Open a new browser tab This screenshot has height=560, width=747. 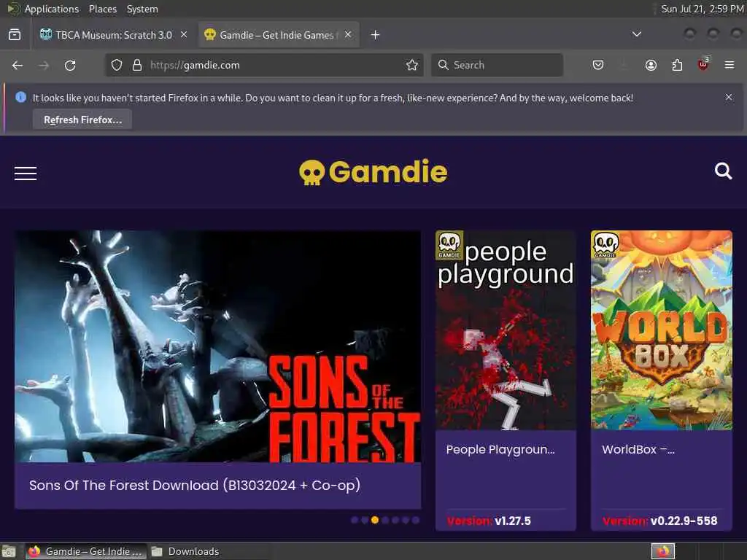[x=376, y=35]
